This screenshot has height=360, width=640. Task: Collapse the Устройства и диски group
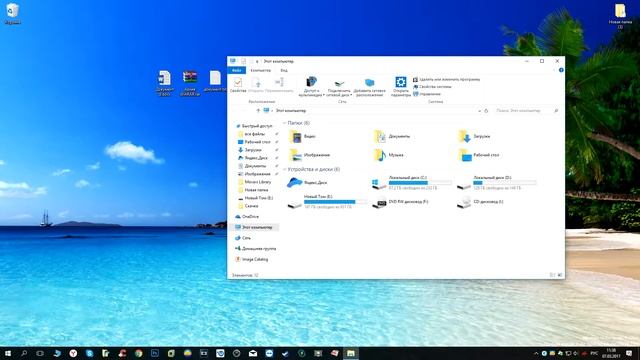(284, 169)
